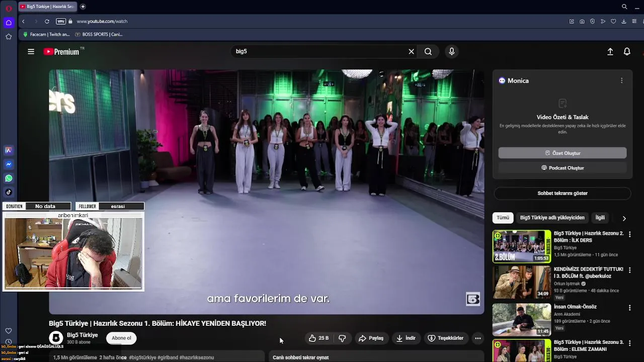Open options for 3. Bölüm ELEME ZAMANI video
The image size is (644, 362).
click(629, 343)
